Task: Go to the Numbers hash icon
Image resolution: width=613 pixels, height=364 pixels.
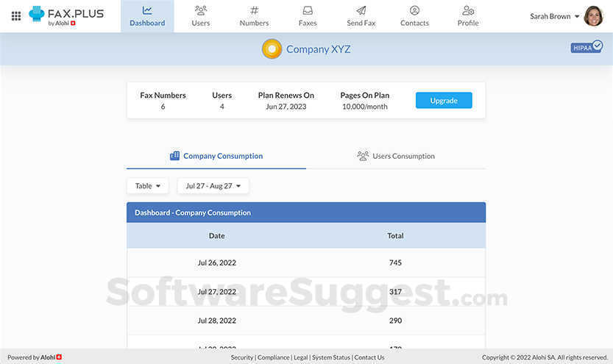Action: 254,10
